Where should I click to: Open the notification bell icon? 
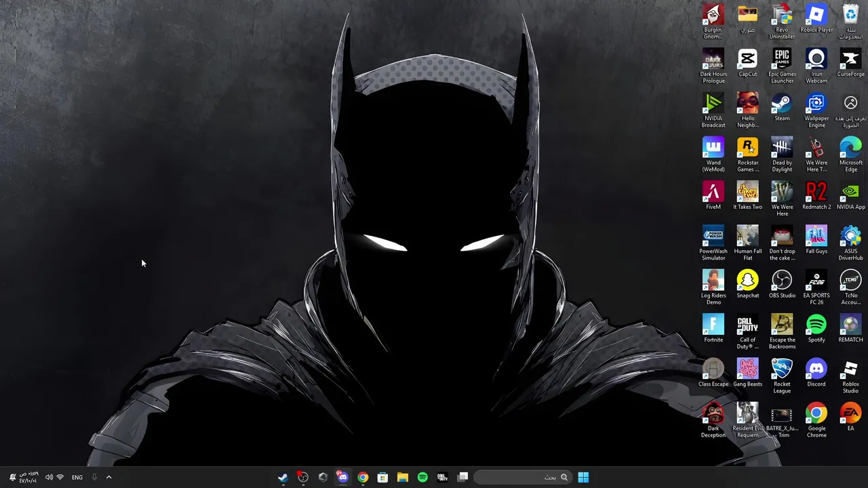point(12,477)
